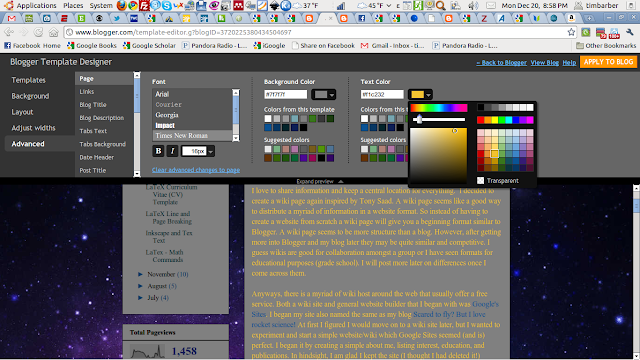Click the hue slider in color picker
The image size is (640, 360).
439,108
